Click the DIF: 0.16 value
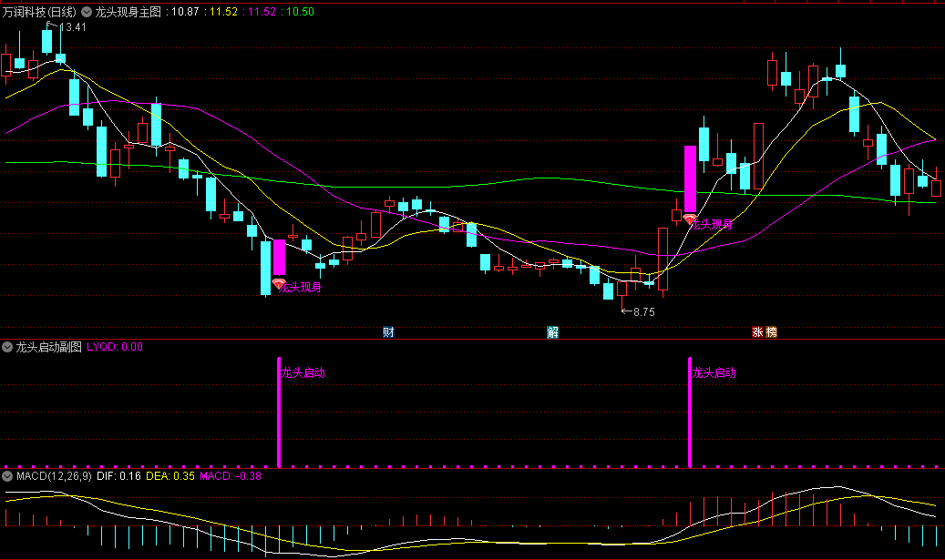 tap(118, 476)
